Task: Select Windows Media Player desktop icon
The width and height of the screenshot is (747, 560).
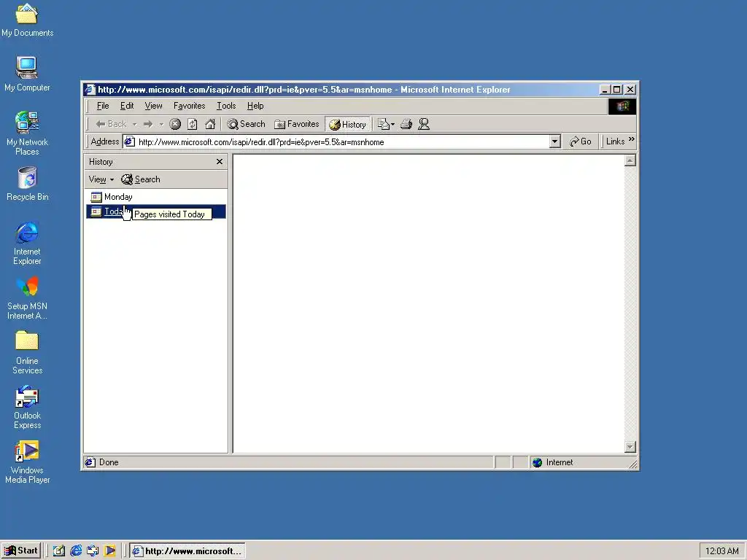Action: tap(27, 462)
